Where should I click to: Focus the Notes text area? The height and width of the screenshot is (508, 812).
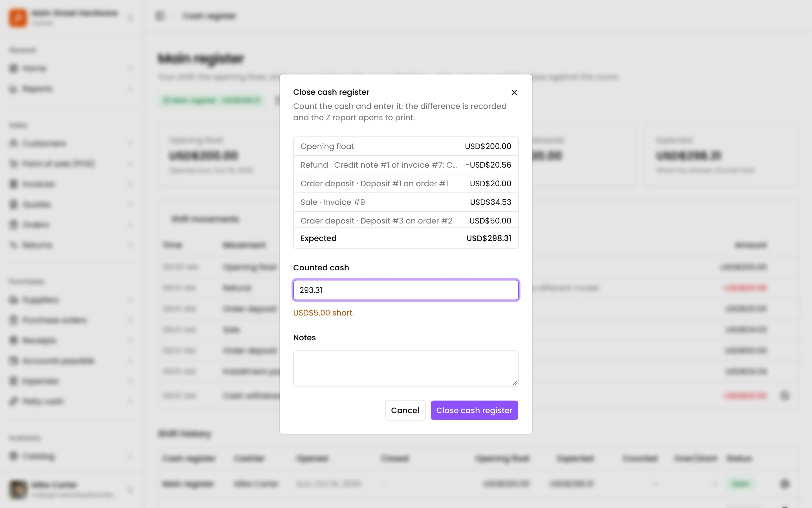406,368
